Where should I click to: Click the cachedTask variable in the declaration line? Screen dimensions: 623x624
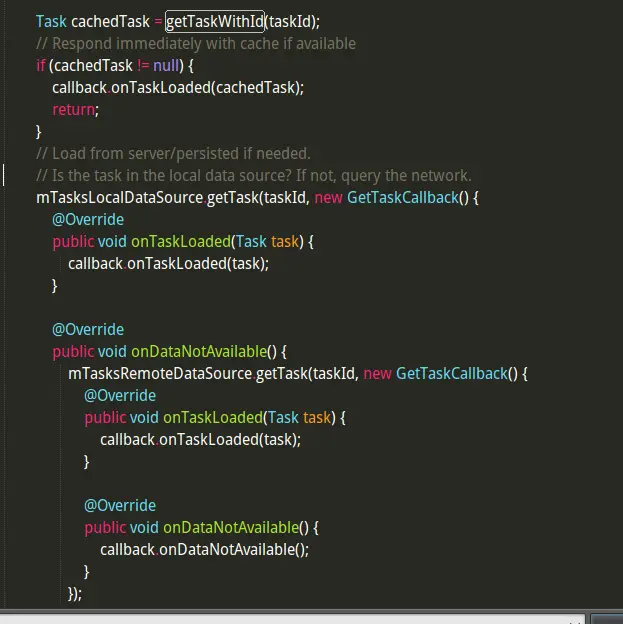pos(110,21)
